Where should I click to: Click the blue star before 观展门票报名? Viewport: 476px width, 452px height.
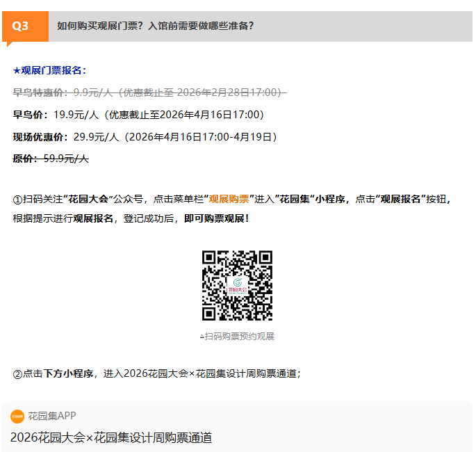(x=17, y=70)
